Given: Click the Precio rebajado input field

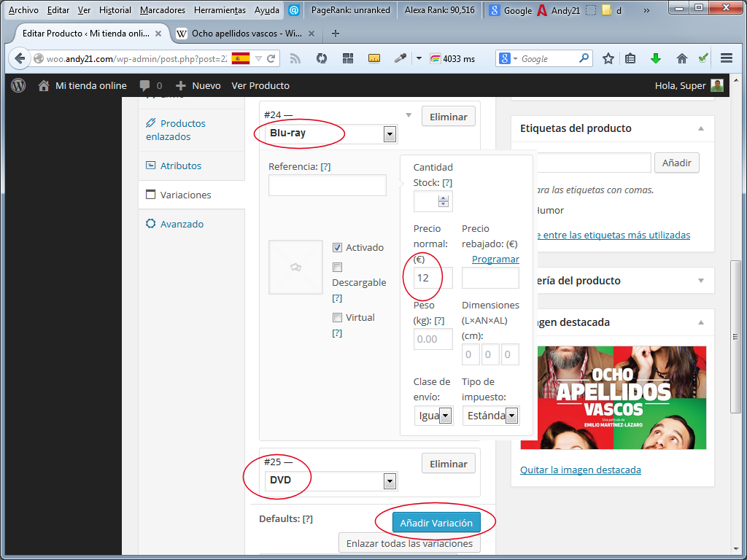Looking at the screenshot, I should click(x=490, y=278).
